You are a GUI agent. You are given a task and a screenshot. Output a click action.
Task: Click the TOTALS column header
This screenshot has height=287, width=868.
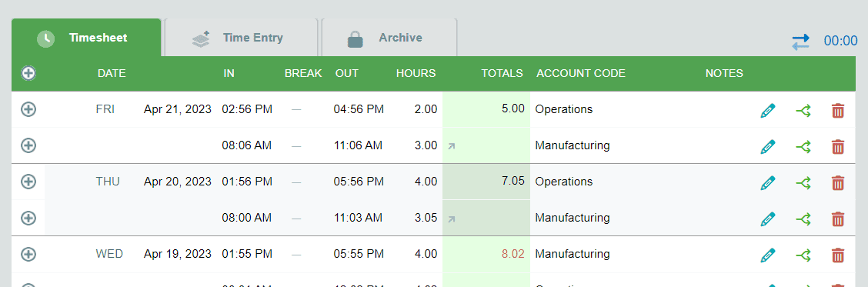[x=502, y=73]
